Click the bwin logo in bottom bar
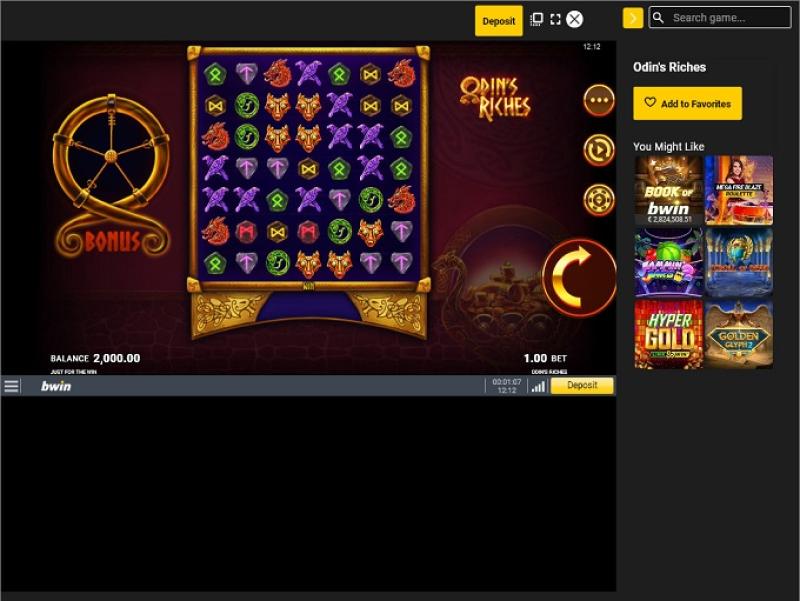This screenshot has height=601, width=800. click(x=56, y=386)
